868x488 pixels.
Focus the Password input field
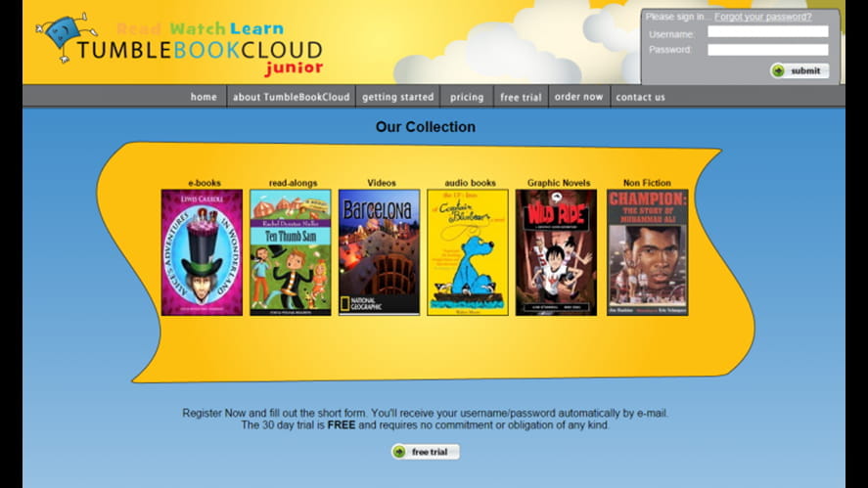click(768, 50)
